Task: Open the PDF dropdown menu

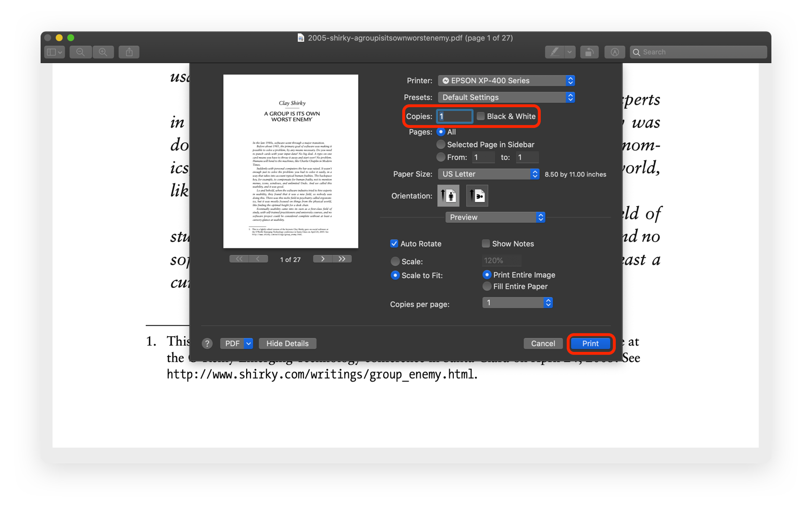Action: 236,344
